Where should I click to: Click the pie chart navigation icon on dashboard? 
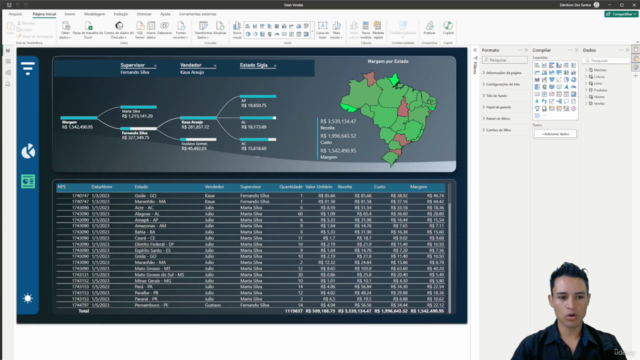pyautogui.click(x=28, y=151)
